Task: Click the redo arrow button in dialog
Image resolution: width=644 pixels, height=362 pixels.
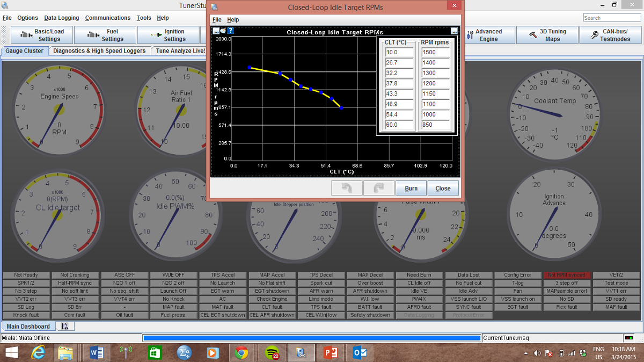Action: (x=378, y=188)
